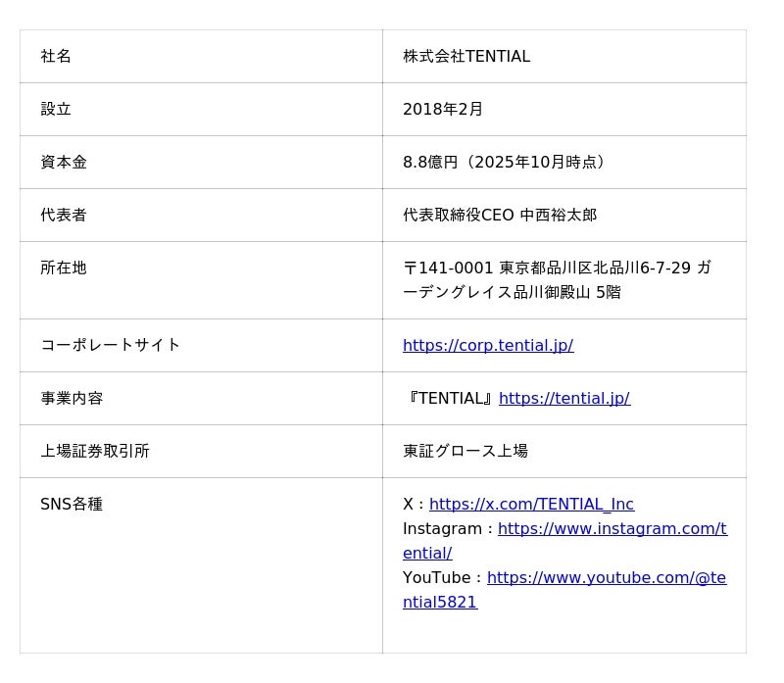
Task: Follow the YouTube @tential5821 channel link
Action: (606, 578)
